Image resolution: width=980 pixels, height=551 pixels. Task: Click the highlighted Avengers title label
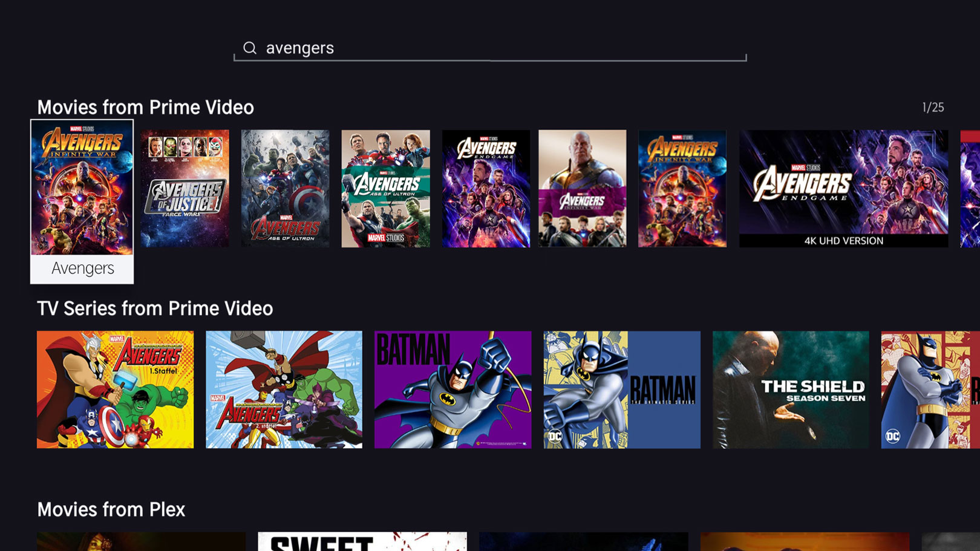pos(82,269)
